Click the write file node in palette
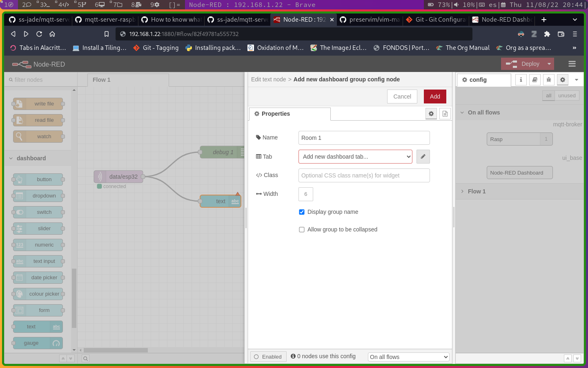588x368 pixels. click(x=38, y=104)
